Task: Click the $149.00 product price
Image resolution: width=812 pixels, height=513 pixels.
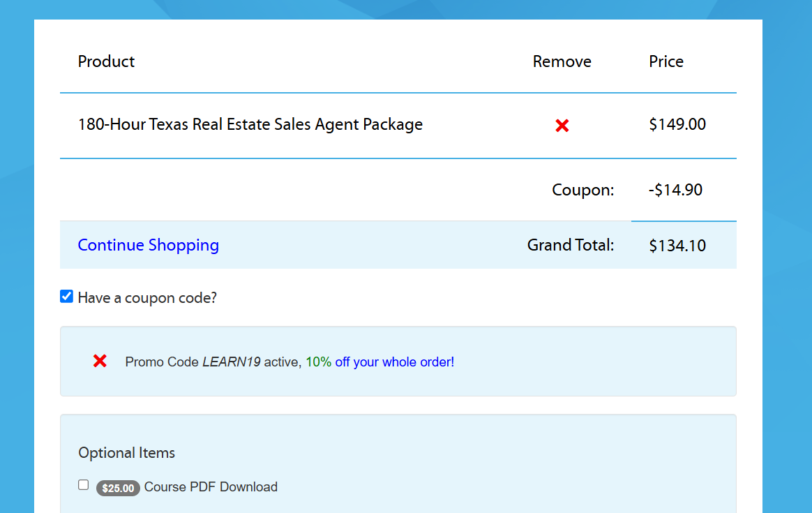Action: coord(677,124)
